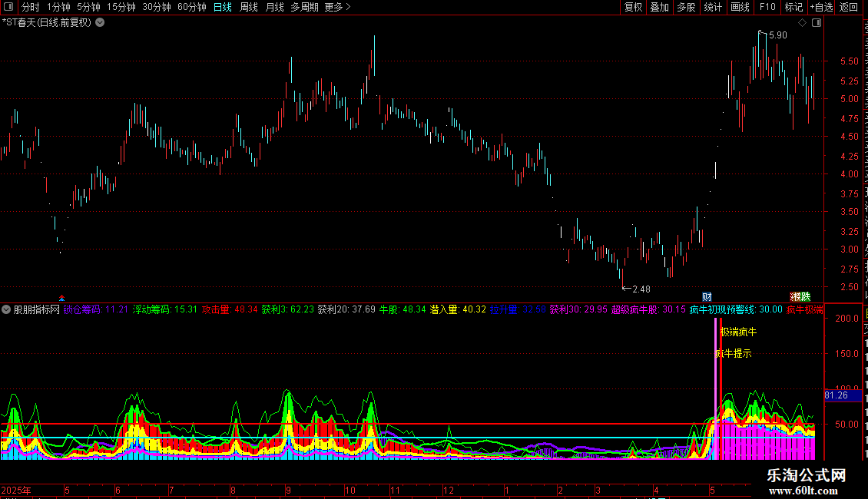Click the 股朋指标网 indicator name
Screen dimensions: 868x499
[37, 310]
